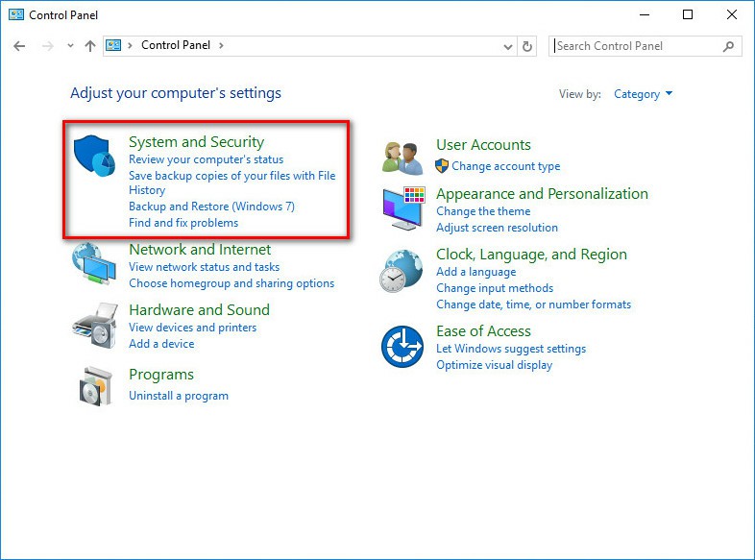Go back with the back arrow
This screenshot has height=560, width=755.
tap(19, 46)
